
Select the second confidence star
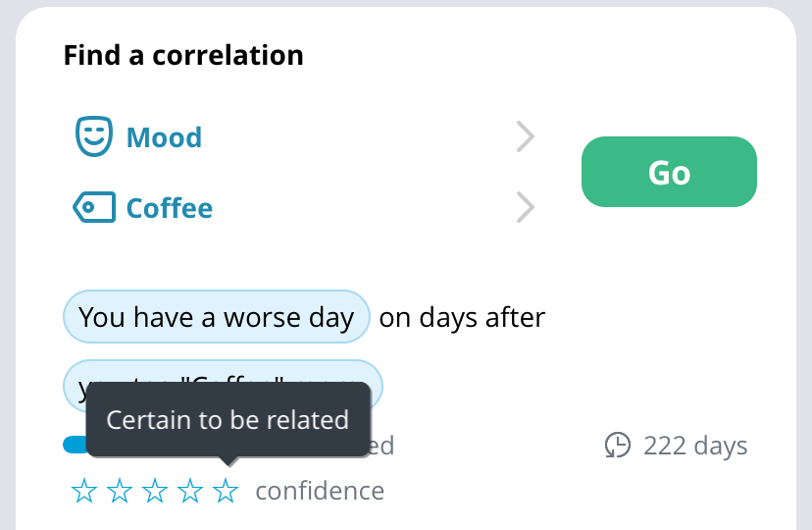[120, 490]
